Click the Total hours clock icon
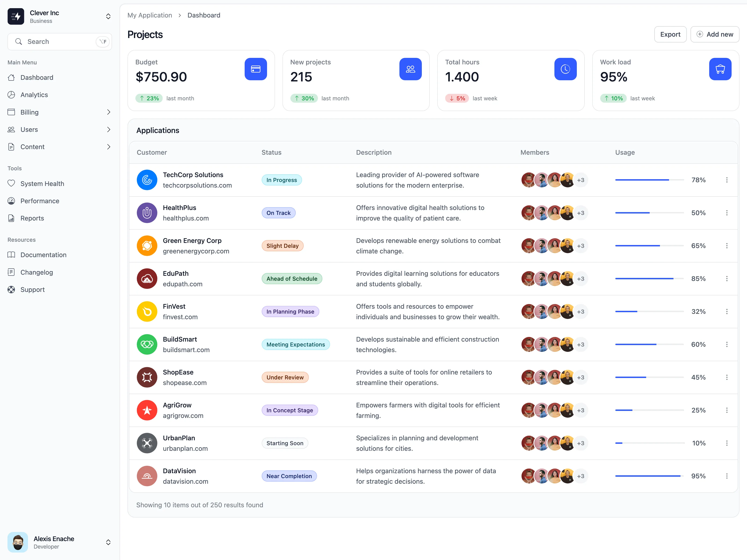The image size is (747, 560). (x=565, y=69)
